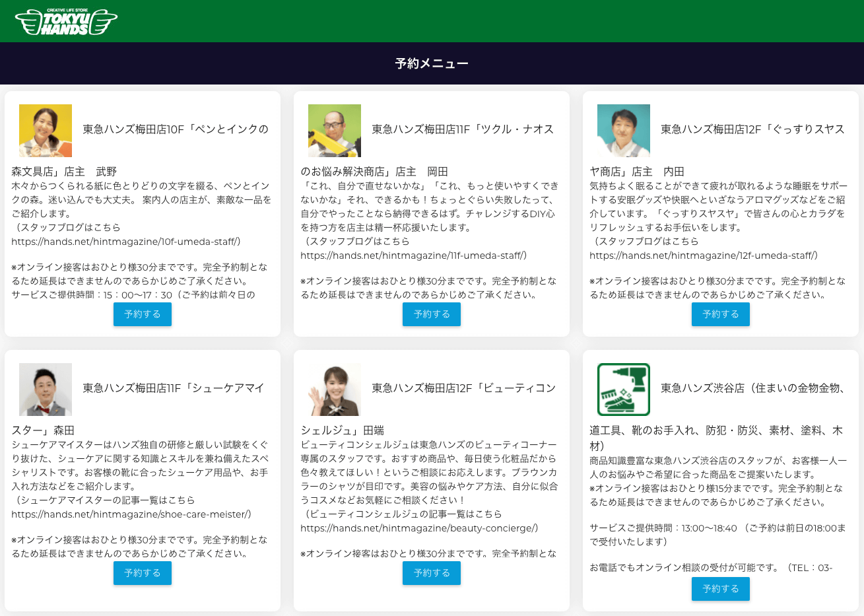Reserve the ビューティコンシェルジュ田端 session
The image size is (864, 616).
click(432, 573)
